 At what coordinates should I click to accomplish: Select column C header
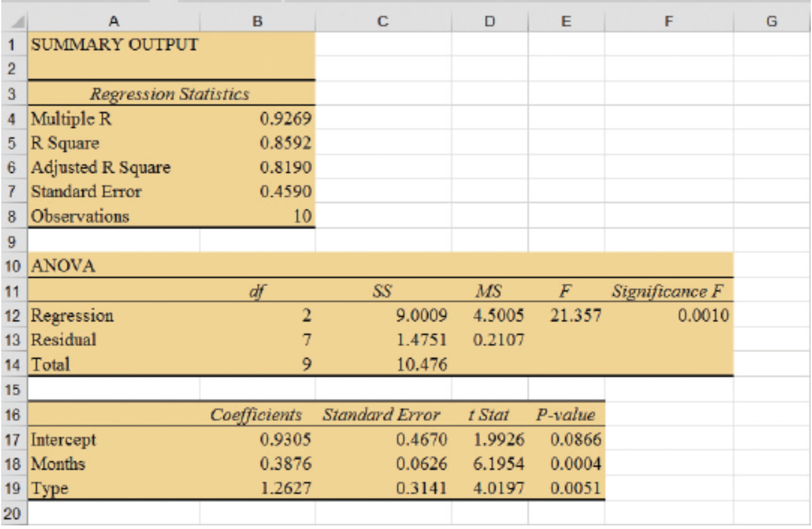point(384,22)
